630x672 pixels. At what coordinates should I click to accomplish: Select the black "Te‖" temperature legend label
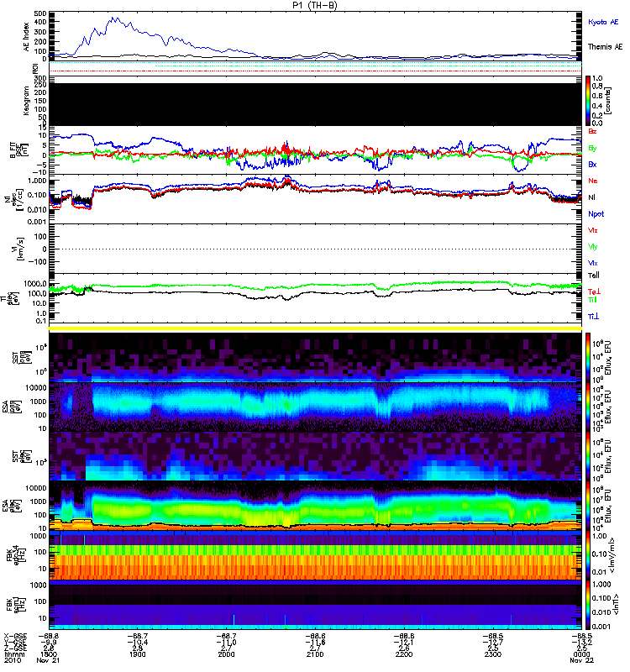593,276
